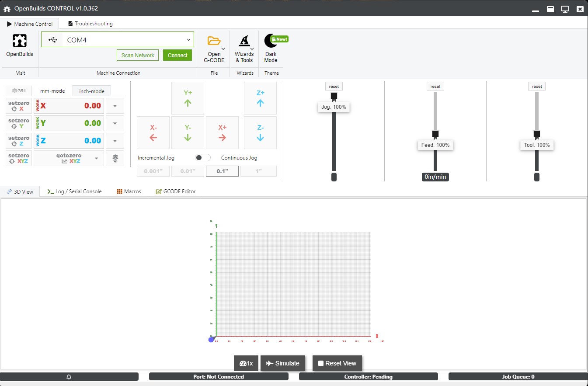588x386 pixels.
Task: Jog the machine with Y- arrow
Action: click(x=188, y=132)
